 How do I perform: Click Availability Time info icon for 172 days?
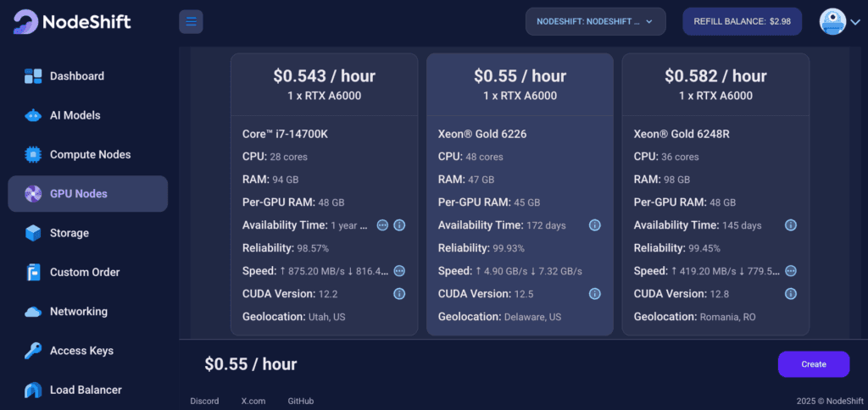pos(595,225)
